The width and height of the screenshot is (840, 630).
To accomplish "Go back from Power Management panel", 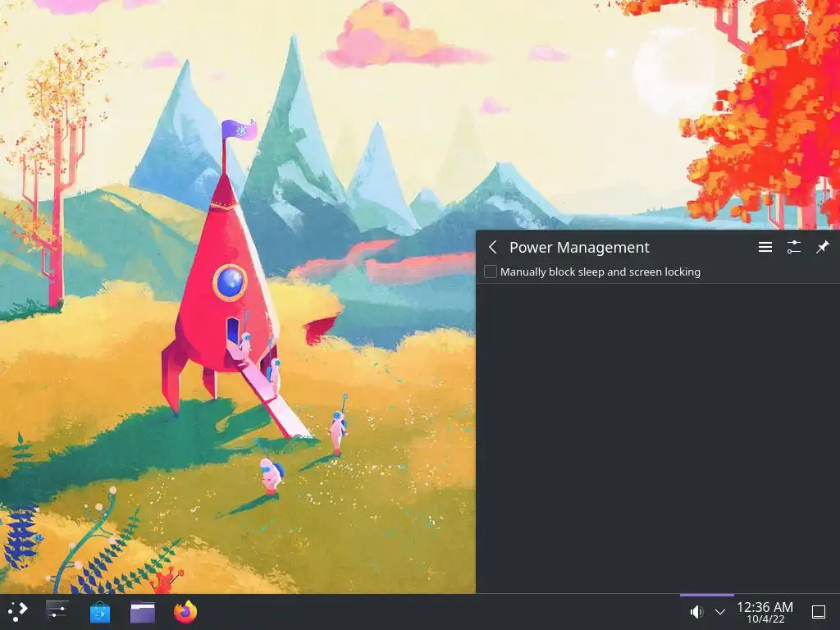I will click(x=493, y=247).
